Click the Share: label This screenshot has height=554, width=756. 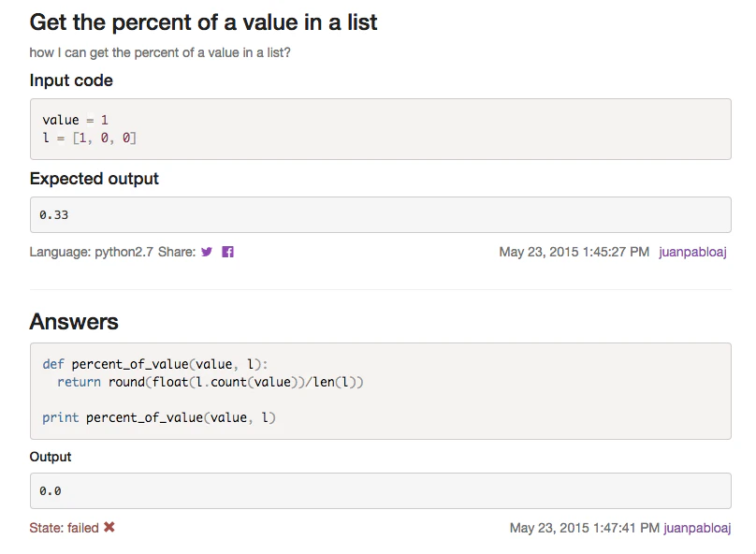coord(177,252)
